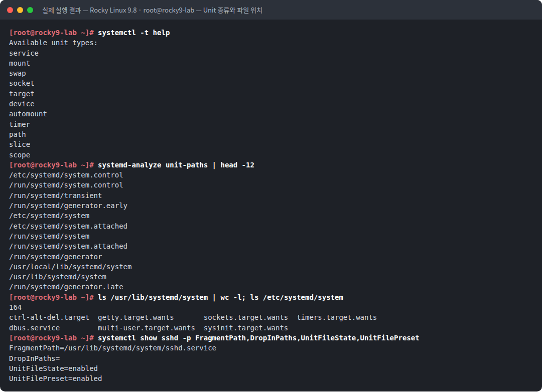This screenshot has height=392, width=542.
Task: Click the 'timers.target.wants' directory name
Action: point(337,317)
